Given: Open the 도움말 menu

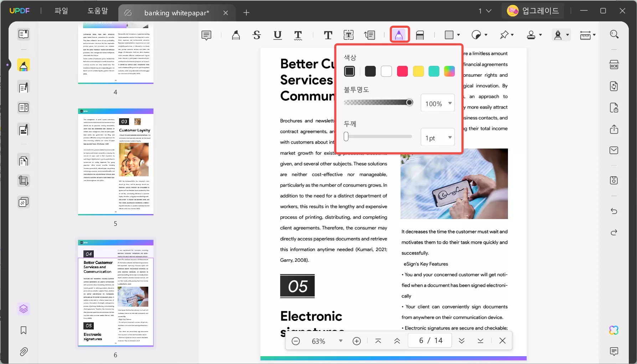Looking at the screenshot, I should [98, 11].
